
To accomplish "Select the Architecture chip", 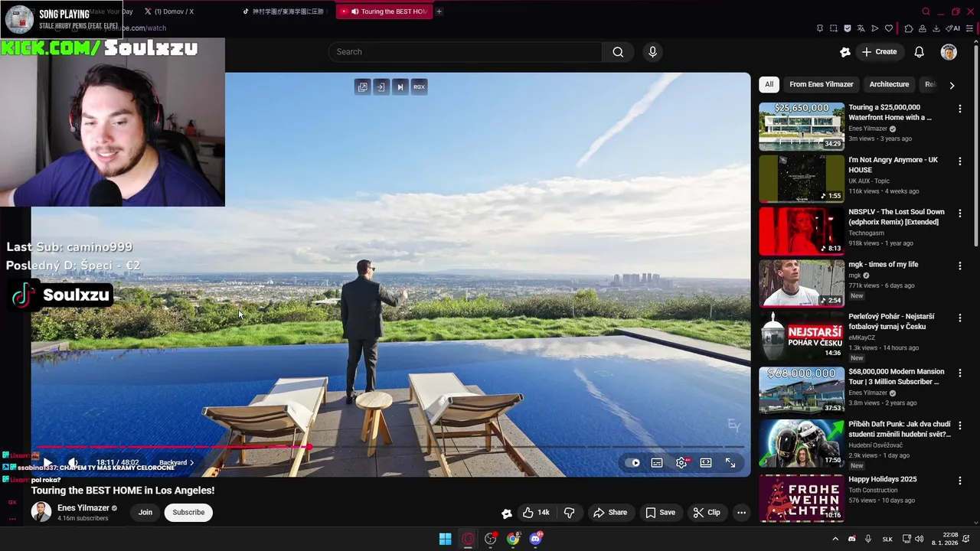I will coord(889,84).
